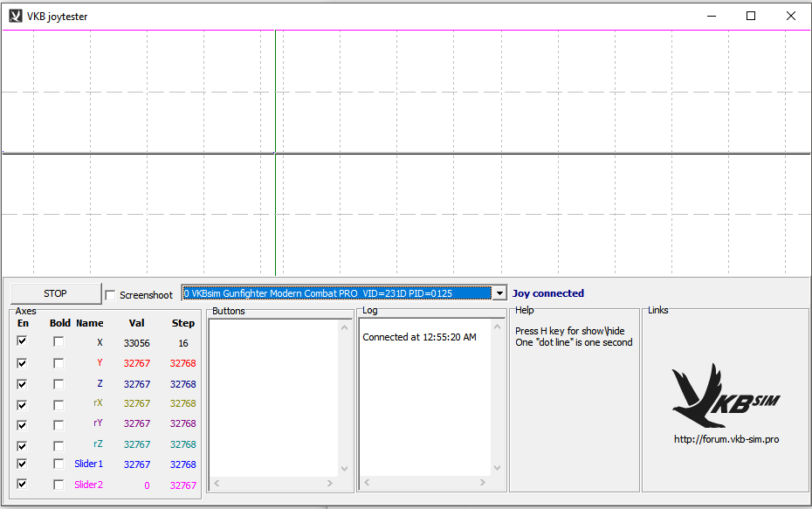Click the VKBsim eagle logo
812x509 pixels.
726,396
